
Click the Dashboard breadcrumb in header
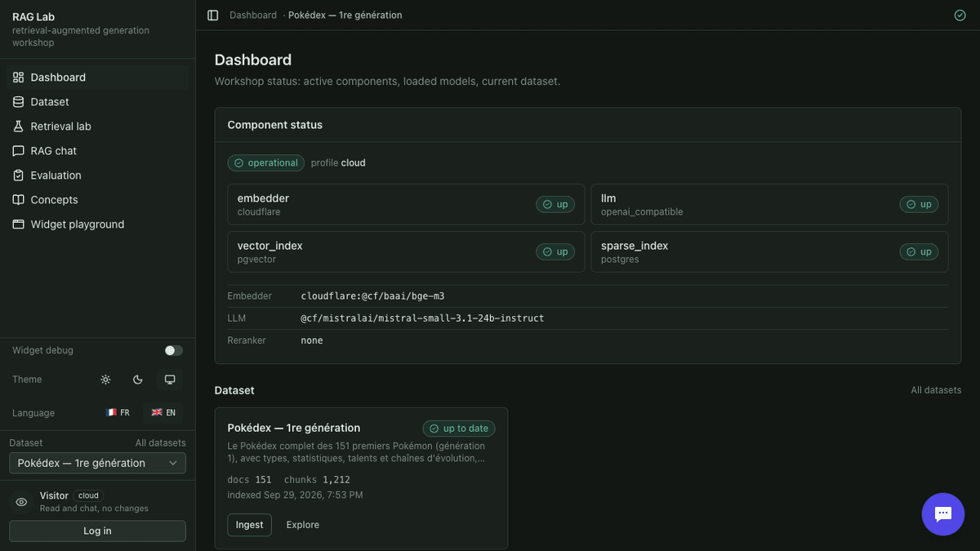click(x=253, y=16)
